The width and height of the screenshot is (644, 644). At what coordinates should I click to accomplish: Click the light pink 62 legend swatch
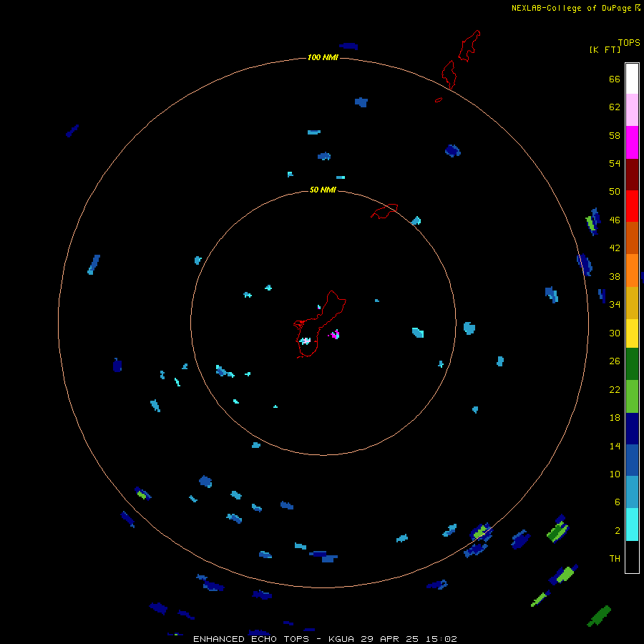pos(632,110)
